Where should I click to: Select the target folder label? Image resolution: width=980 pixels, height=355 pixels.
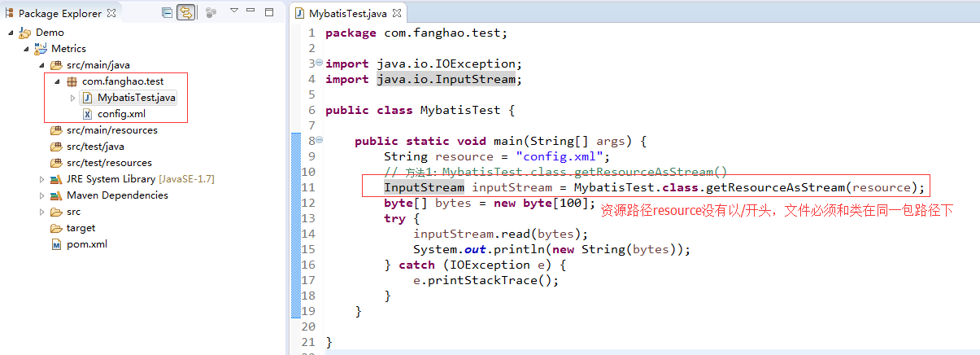coord(81,228)
